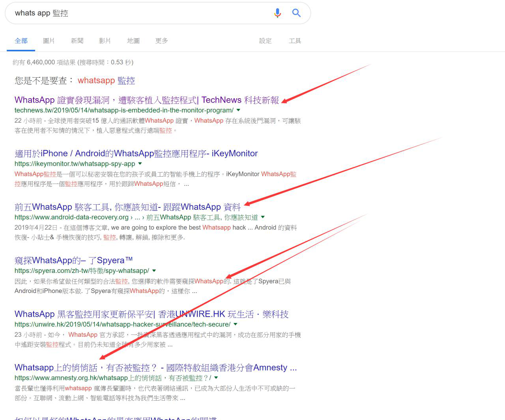The image size is (505, 420).
Task: Switch to the 圖片 tab
Action: (49, 41)
